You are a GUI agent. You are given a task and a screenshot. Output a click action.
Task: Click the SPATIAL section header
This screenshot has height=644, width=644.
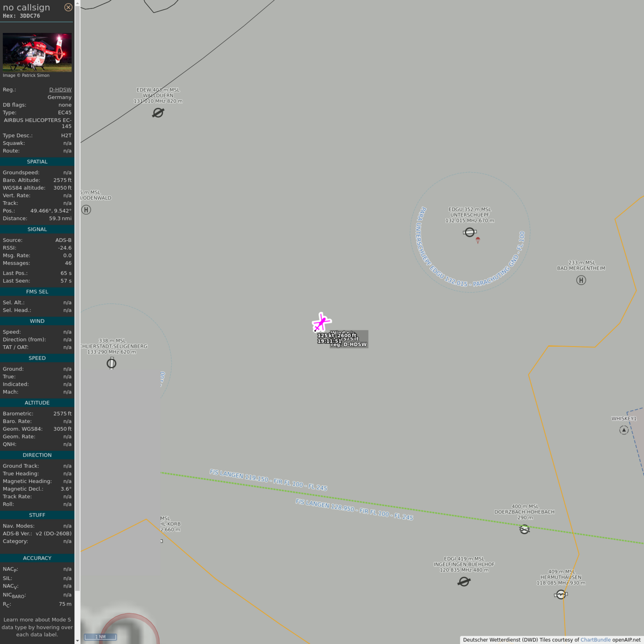click(x=37, y=162)
